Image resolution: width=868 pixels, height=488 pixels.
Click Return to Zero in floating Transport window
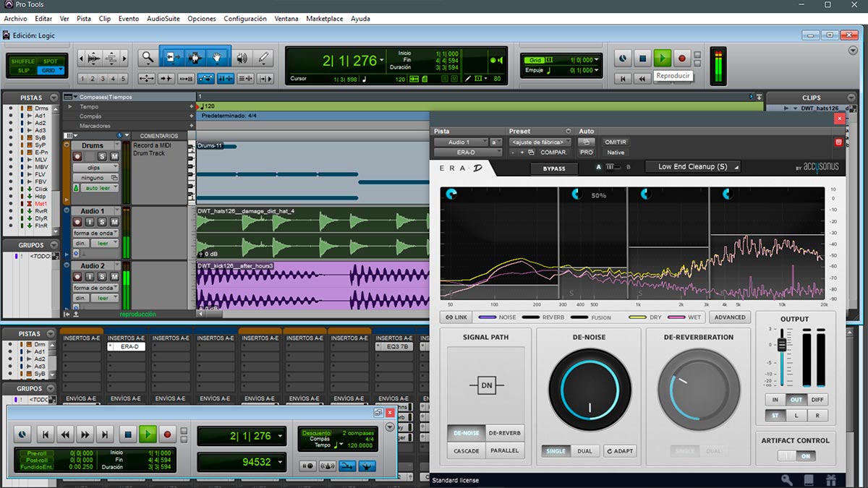(45, 435)
